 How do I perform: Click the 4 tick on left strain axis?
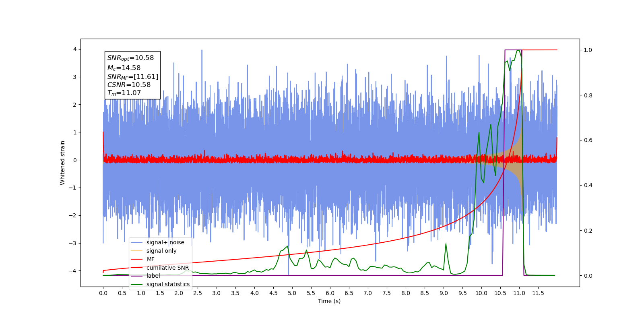[x=75, y=49]
